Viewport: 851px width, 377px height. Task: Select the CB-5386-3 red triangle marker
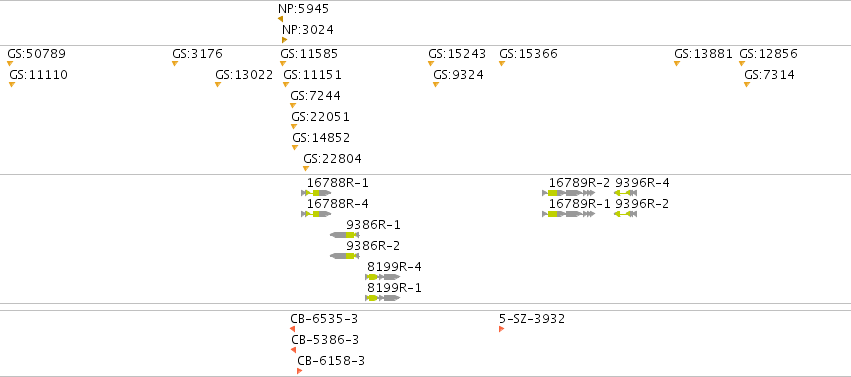coord(294,350)
